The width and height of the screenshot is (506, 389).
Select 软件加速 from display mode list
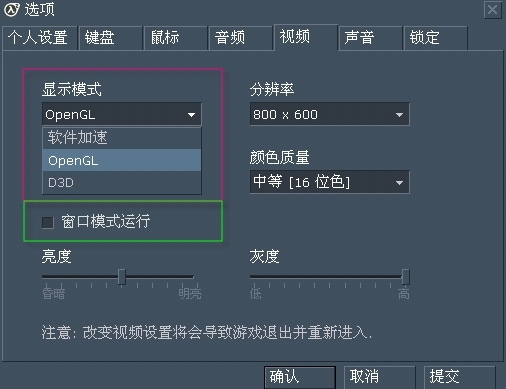click(x=122, y=138)
